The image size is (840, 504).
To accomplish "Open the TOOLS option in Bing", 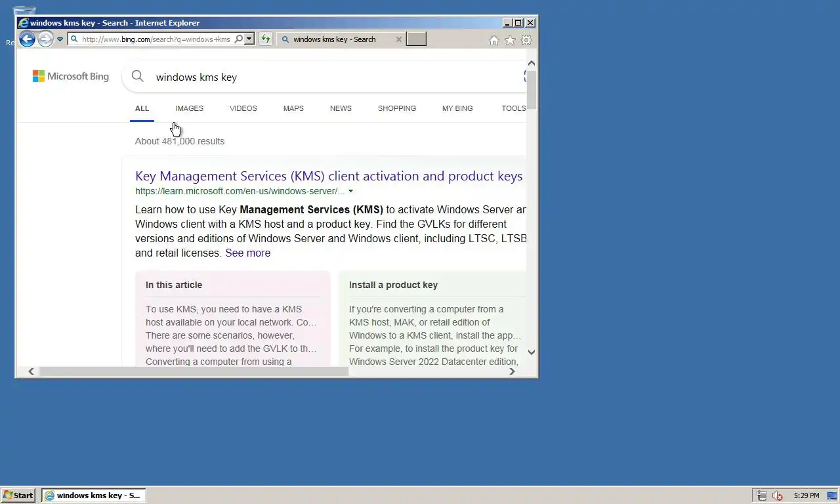I will (x=513, y=108).
